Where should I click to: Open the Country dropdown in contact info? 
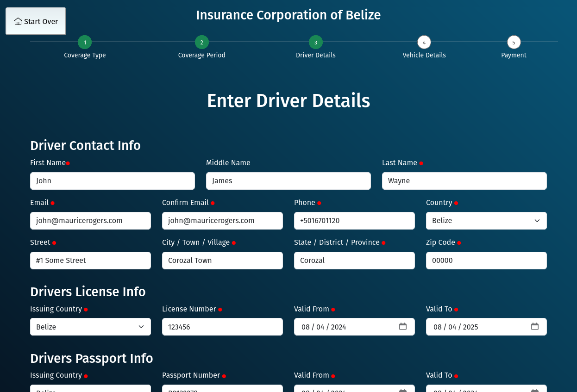pyautogui.click(x=486, y=221)
